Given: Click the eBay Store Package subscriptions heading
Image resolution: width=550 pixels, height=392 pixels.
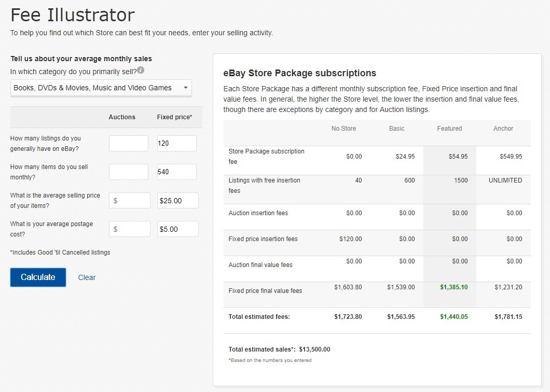Looking at the screenshot, I should (299, 73).
